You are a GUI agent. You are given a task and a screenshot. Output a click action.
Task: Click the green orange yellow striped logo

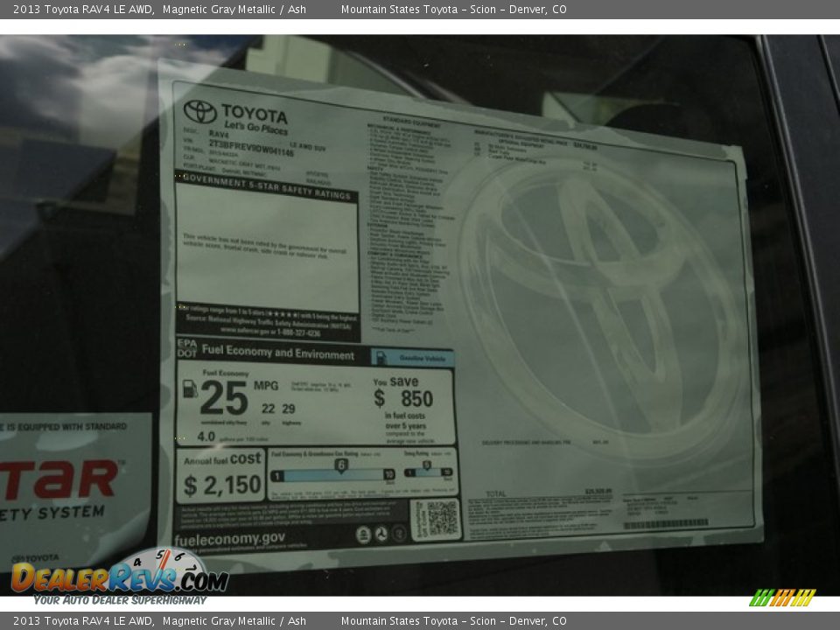click(x=782, y=598)
